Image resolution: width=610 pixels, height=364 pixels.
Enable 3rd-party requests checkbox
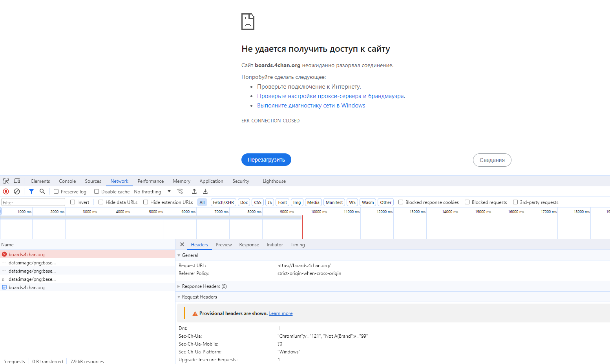[515, 202]
